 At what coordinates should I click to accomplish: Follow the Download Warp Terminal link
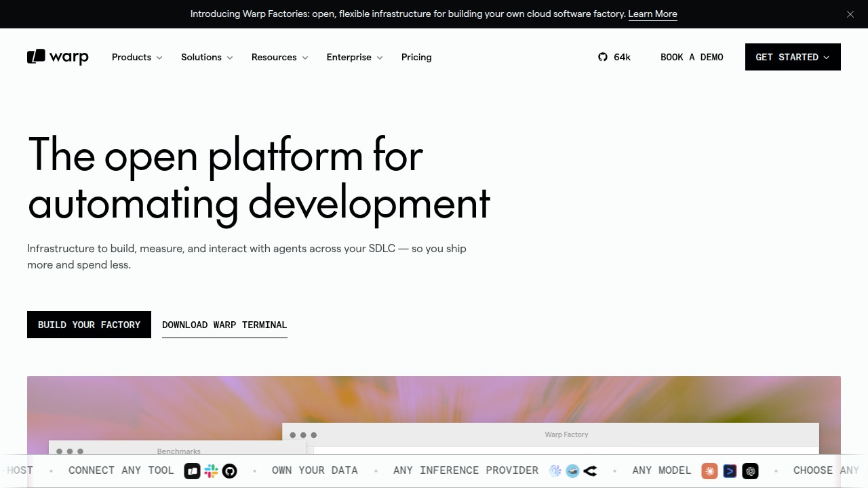[224, 325]
